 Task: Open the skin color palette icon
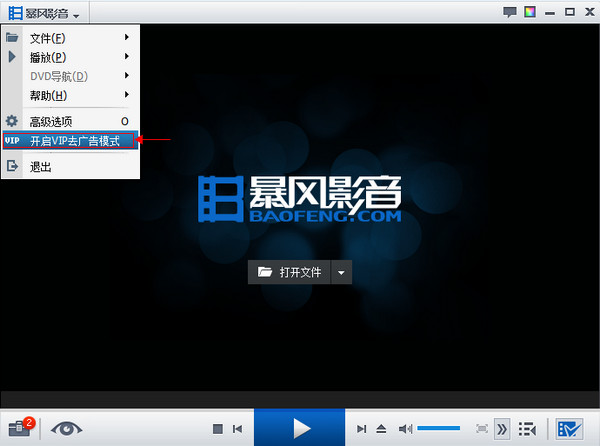tap(530, 12)
